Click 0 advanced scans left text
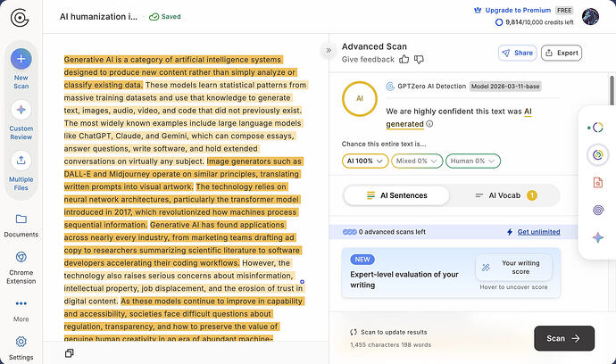Image resolution: width=616 pixels, height=364 pixels. click(x=392, y=232)
